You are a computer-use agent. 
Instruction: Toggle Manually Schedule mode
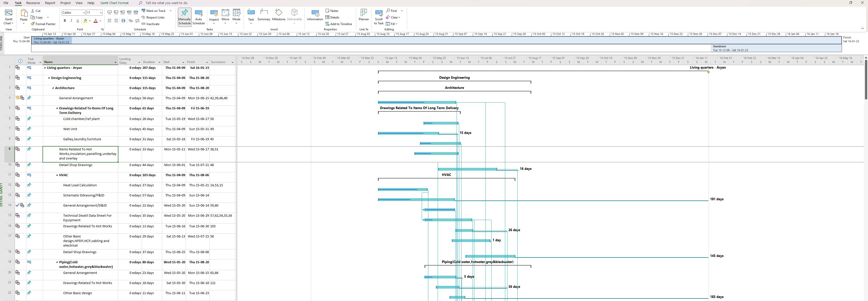[x=185, y=17]
